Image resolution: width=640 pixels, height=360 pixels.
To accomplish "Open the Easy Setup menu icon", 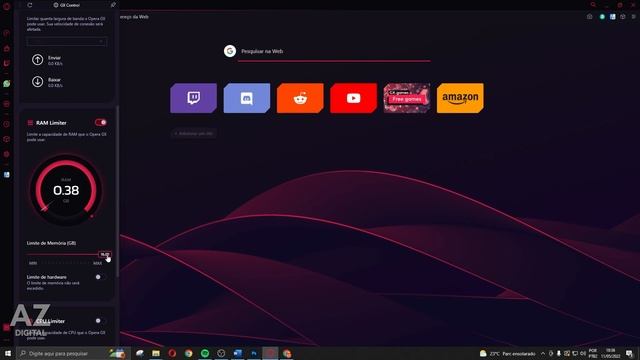I will pos(633,17).
